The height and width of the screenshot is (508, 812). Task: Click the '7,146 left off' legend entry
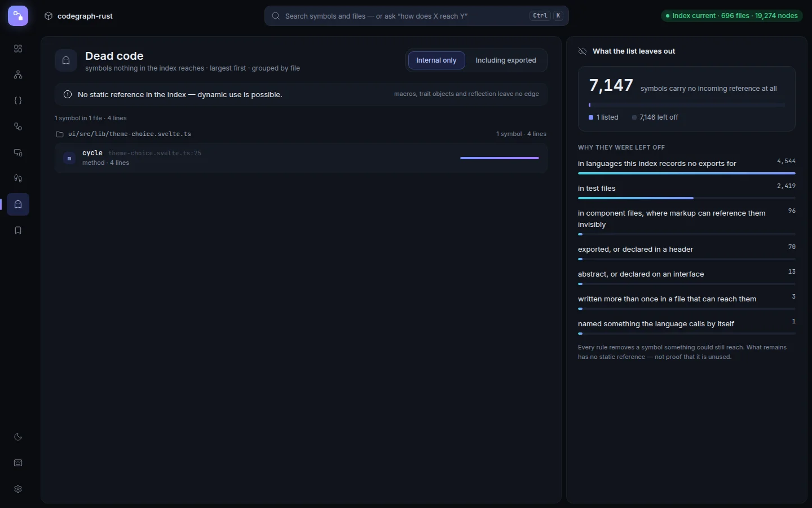point(655,117)
